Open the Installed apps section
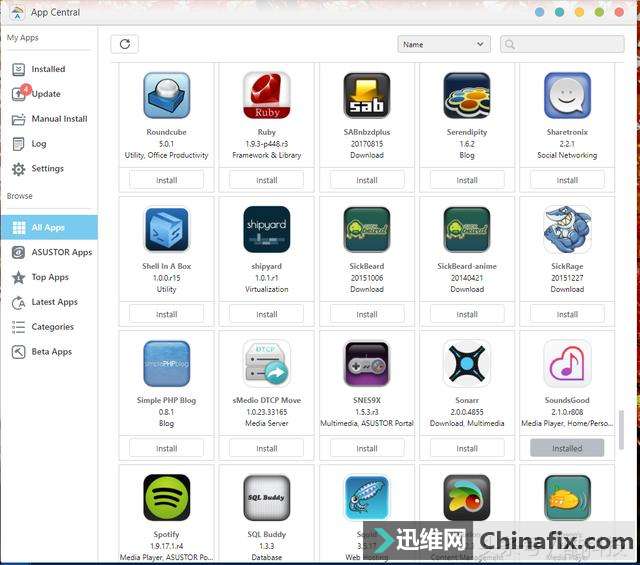 tap(47, 69)
